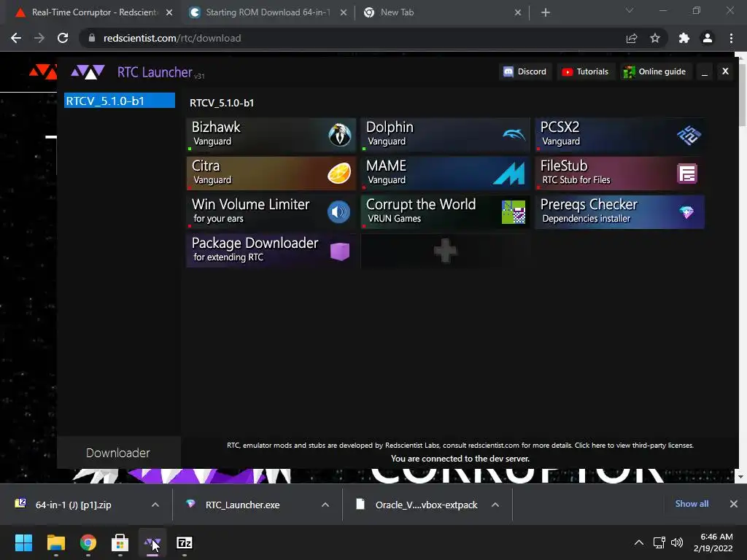
Task: Minimize the RTC Launcher window
Action: click(x=705, y=71)
